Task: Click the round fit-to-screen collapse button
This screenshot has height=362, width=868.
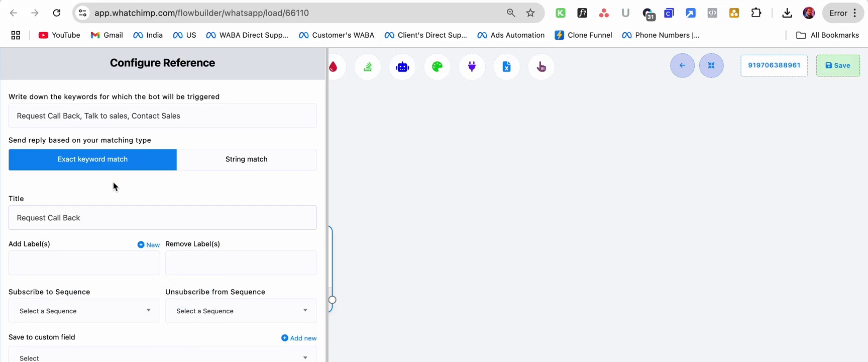Action: 711,65
